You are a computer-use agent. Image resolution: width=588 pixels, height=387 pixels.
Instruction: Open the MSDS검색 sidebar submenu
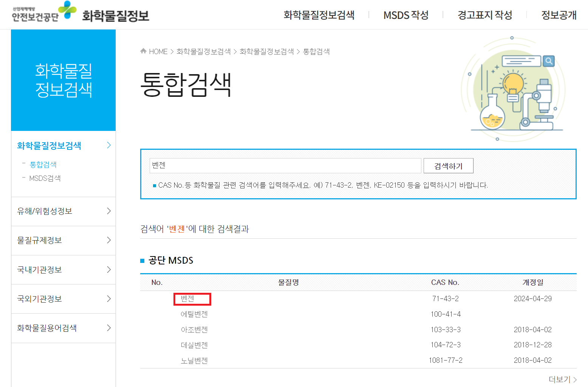pos(45,178)
